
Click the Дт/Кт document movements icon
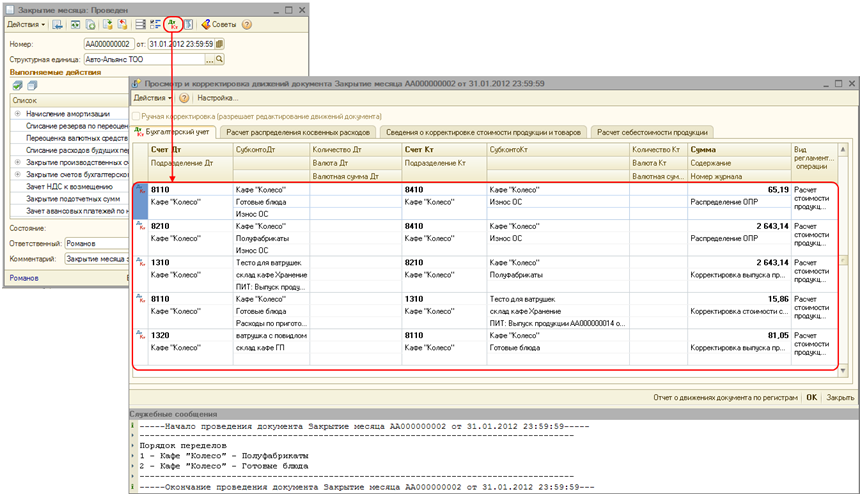tap(172, 24)
